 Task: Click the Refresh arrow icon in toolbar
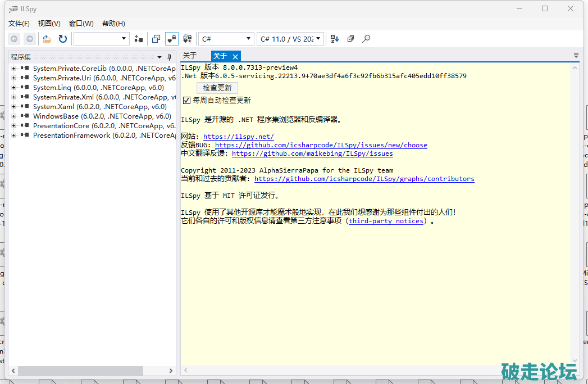point(63,39)
